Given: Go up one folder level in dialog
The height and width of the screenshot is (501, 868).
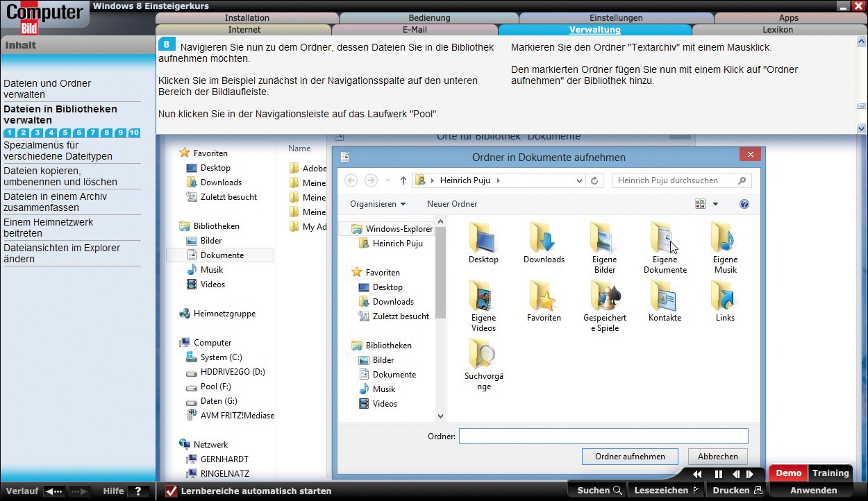Looking at the screenshot, I should tap(403, 180).
